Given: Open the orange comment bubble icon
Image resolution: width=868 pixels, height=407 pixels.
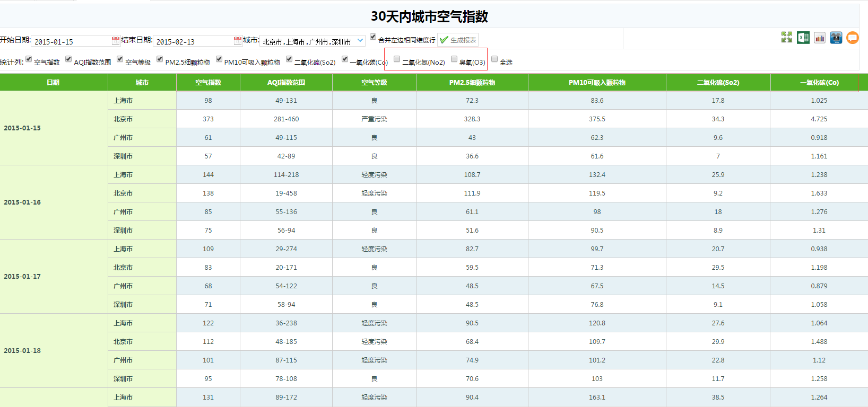Looking at the screenshot, I should pos(853,38).
